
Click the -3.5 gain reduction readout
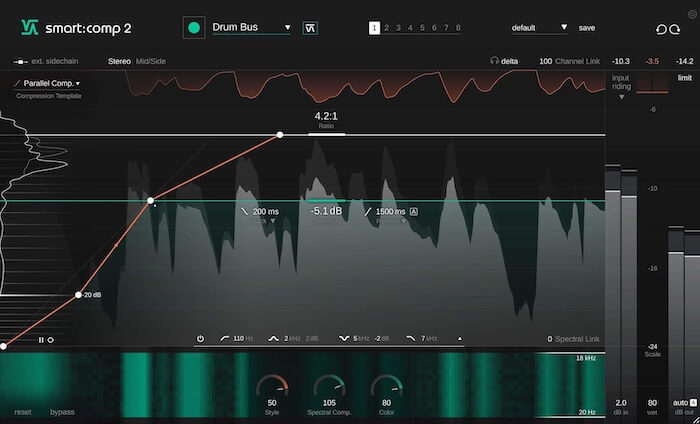point(652,62)
